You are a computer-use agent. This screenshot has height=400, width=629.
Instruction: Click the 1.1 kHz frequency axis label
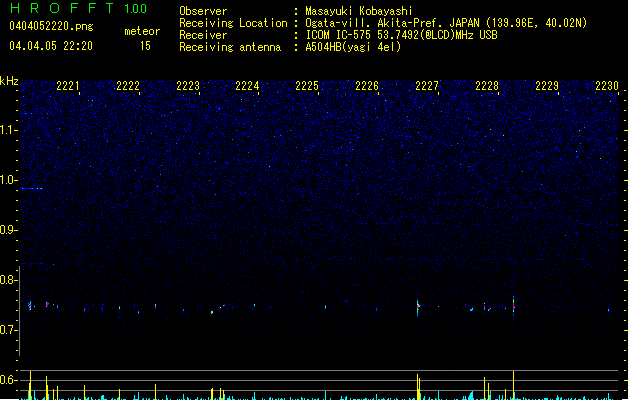tap(9, 130)
